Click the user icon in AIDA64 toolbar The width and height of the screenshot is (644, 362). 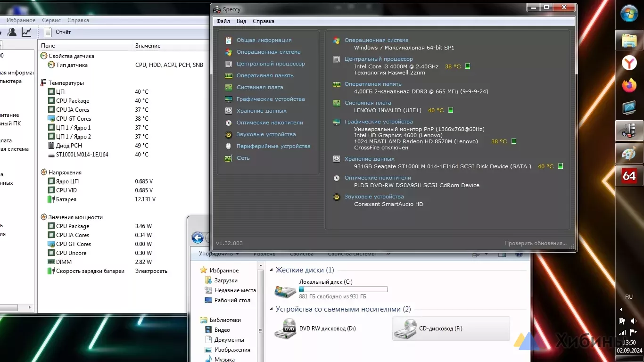pyautogui.click(x=12, y=32)
